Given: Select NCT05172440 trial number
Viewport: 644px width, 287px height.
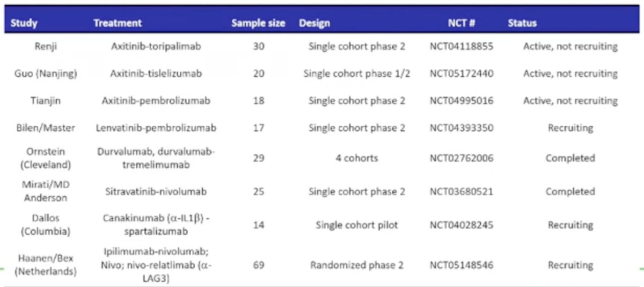Looking at the screenshot, I should pyautogui.click(x=462, y=73).
